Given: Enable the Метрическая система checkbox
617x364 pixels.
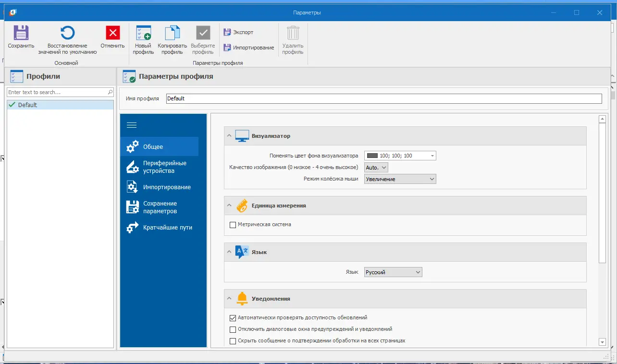Looking at the screenshot, I should pyautogui.click(x=233, y=225).
